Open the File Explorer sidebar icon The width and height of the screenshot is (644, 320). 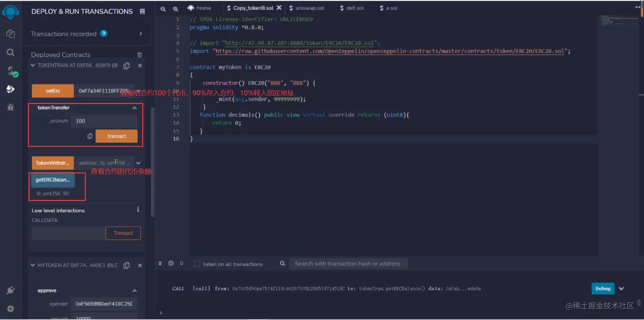coord(11,34)
